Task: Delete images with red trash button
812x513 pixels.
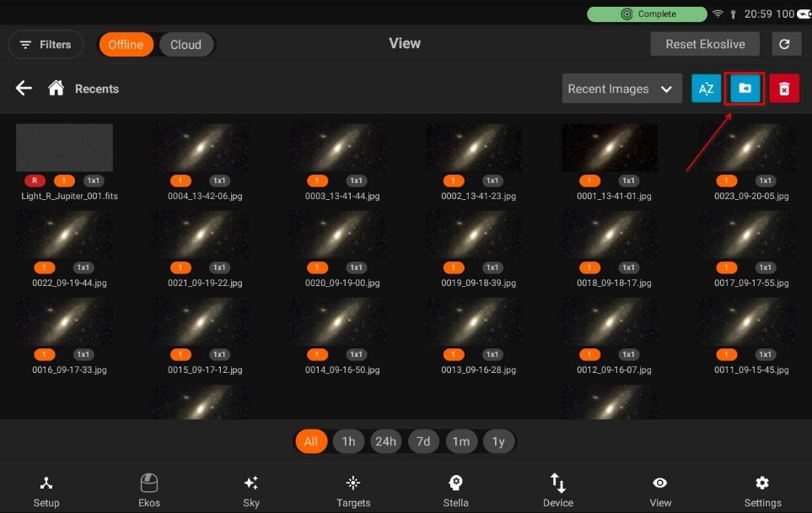Action: tap(784, 89)
